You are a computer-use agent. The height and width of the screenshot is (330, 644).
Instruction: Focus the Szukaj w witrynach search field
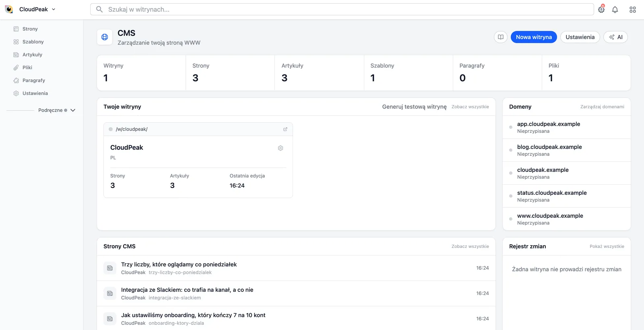click(x=342, y=9)
